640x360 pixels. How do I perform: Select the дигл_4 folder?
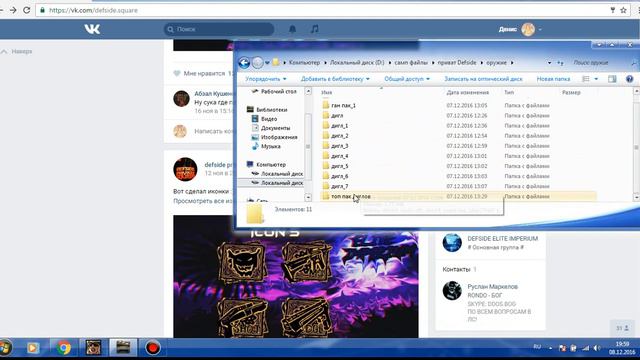tap(340, 156)
